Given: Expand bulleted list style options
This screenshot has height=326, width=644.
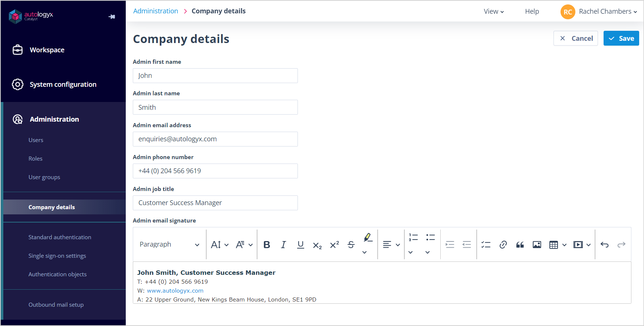Looking at the screenshot, I should [427, 252].
